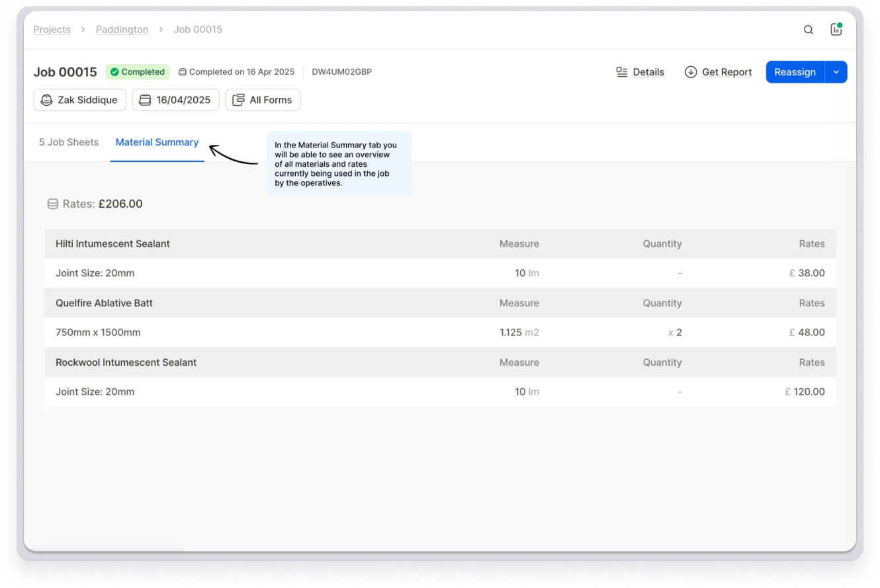Click the green Completed status badge
This screenshot has height=588, width=880.
138,72
